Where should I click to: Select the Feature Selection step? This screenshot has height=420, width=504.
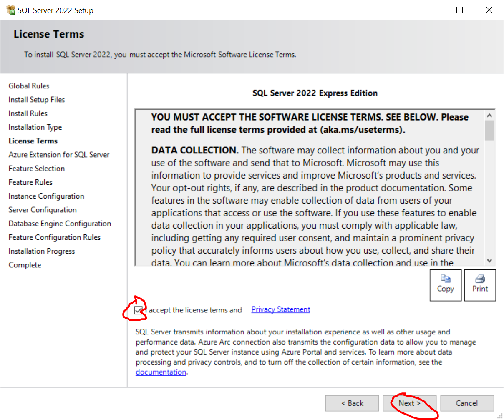coord(37,169)
